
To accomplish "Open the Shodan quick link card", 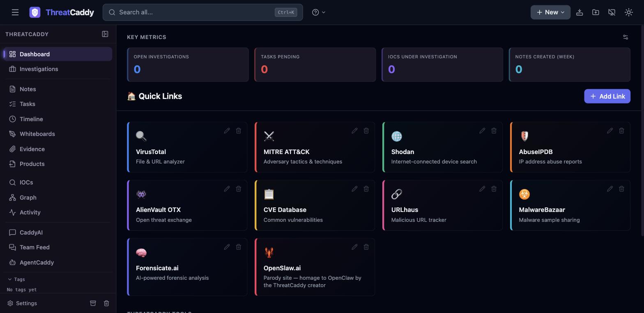I will point(442,147).
